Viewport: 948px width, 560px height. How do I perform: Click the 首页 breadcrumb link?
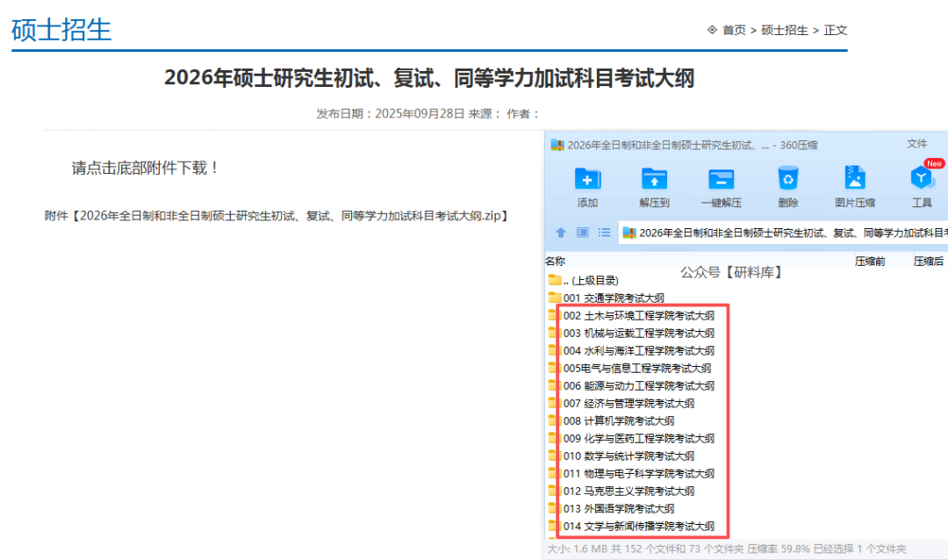pyautogui.click(x=734, y=30)
